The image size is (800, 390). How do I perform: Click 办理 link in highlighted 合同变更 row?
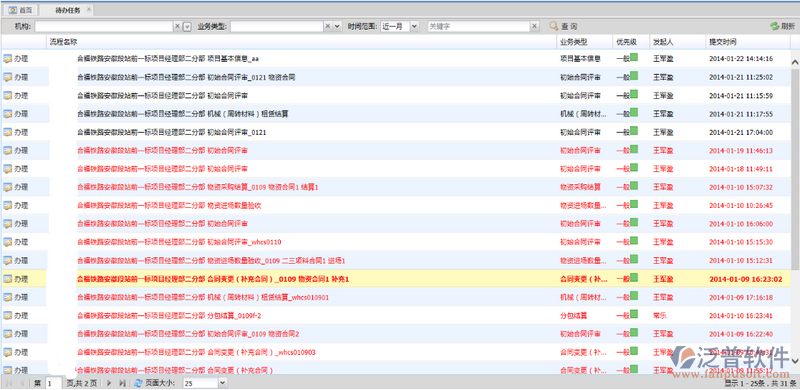(x=21, y=279)
